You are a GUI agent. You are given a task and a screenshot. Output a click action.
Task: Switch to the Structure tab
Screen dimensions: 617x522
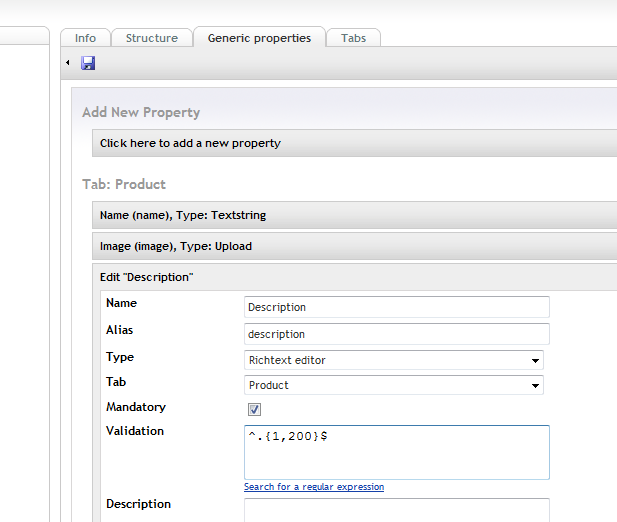click(x=152, y=38)
